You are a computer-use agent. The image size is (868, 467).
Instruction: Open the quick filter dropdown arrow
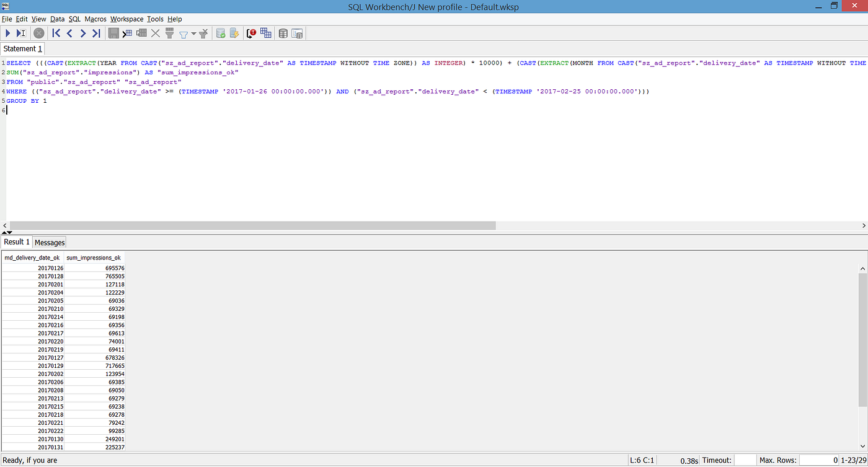[193, 33]
